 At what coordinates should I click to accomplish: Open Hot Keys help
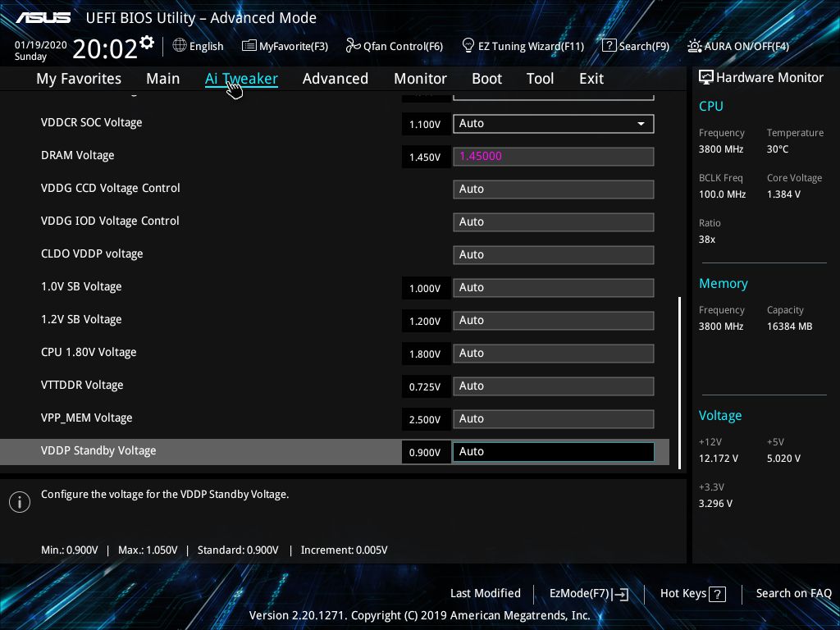692,594
